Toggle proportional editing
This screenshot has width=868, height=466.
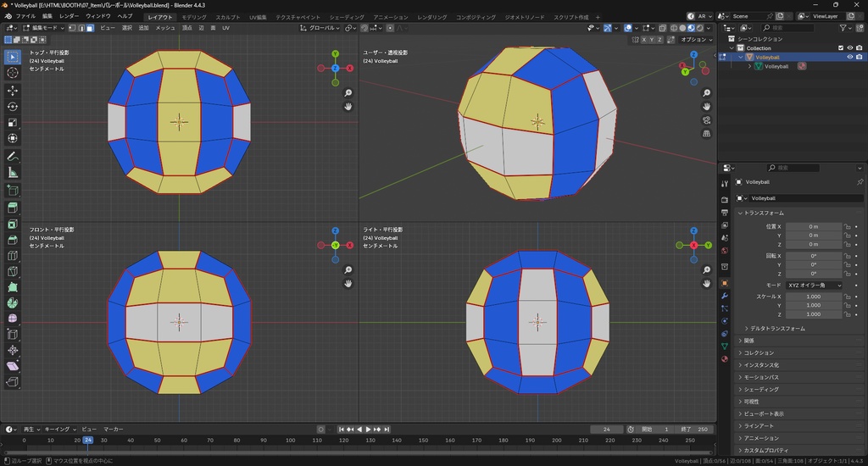[x=390, y=28]
